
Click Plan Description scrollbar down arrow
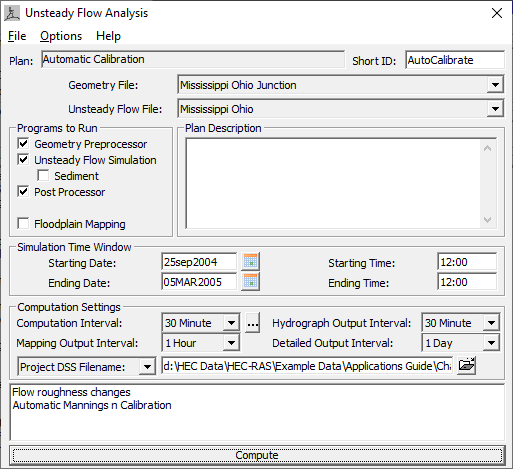pyautogui.click(x=487, y=220)
